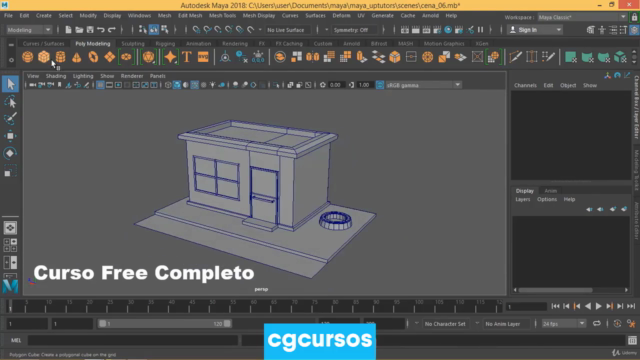Toggle viewport use all lights
This screenshot has height=360, width=640.
213,85
